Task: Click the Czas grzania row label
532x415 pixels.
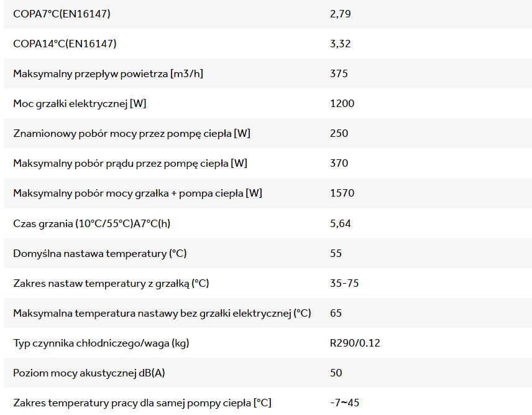Action: coord(91,223)
